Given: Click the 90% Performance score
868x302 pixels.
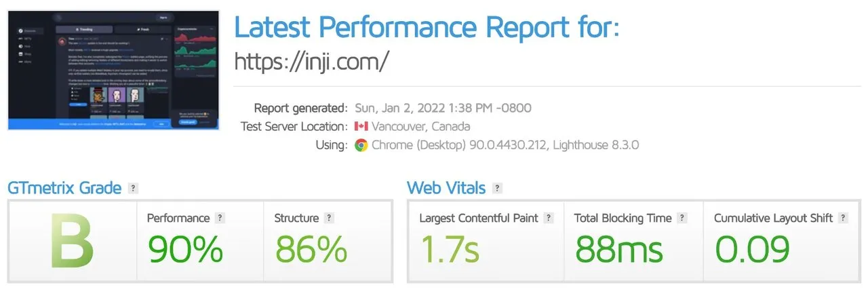Looking at the screenshot, I should point(185,249).
